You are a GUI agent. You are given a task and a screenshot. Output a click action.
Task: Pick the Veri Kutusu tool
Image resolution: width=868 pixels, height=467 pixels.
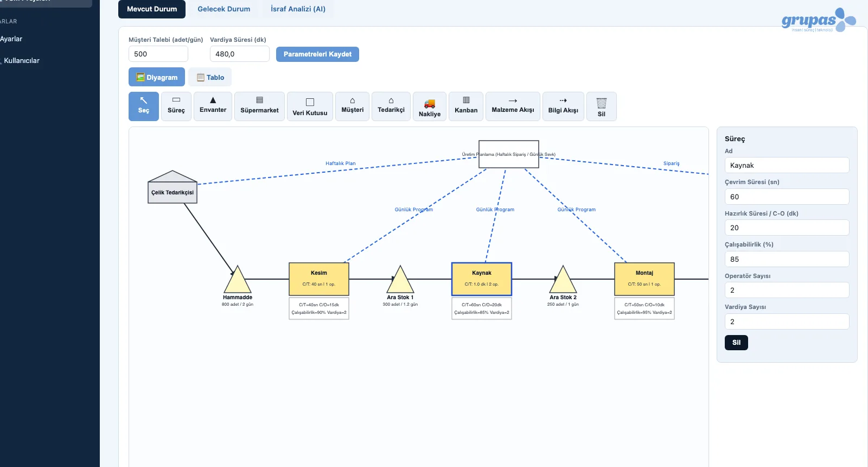click(x=310, y=106)
